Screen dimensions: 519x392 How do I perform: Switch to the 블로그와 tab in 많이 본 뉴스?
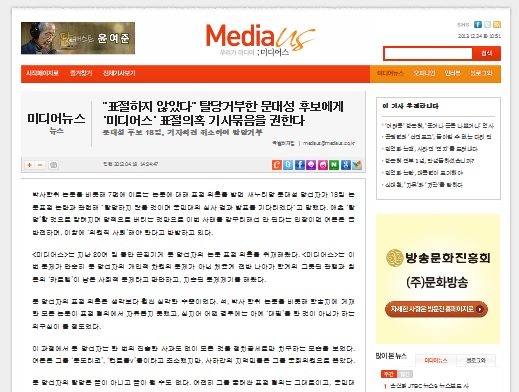pos(476,360)
